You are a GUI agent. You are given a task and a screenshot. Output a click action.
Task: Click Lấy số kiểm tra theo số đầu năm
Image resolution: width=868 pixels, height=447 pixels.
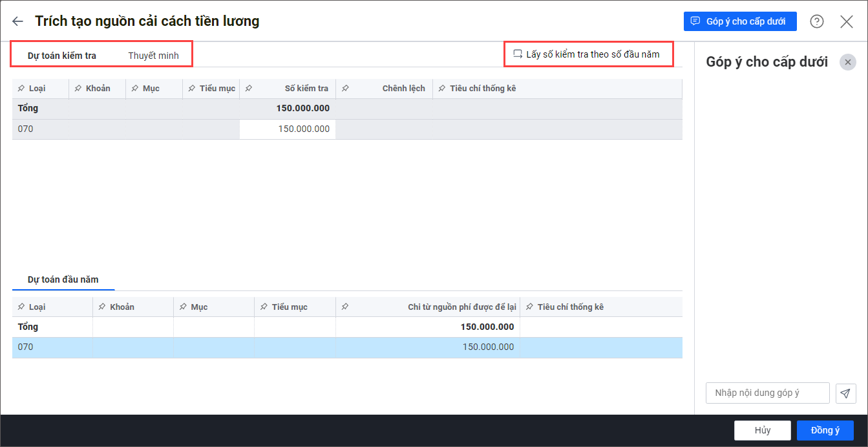(x=587, y=54)
